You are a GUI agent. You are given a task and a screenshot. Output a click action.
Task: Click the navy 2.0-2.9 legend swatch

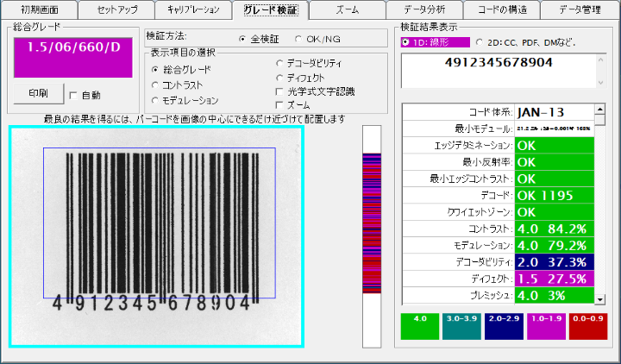click(504, 326)
